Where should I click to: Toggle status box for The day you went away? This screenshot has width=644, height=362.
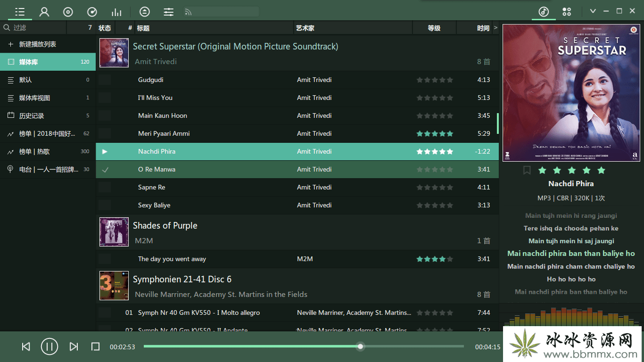pos(105,259)
